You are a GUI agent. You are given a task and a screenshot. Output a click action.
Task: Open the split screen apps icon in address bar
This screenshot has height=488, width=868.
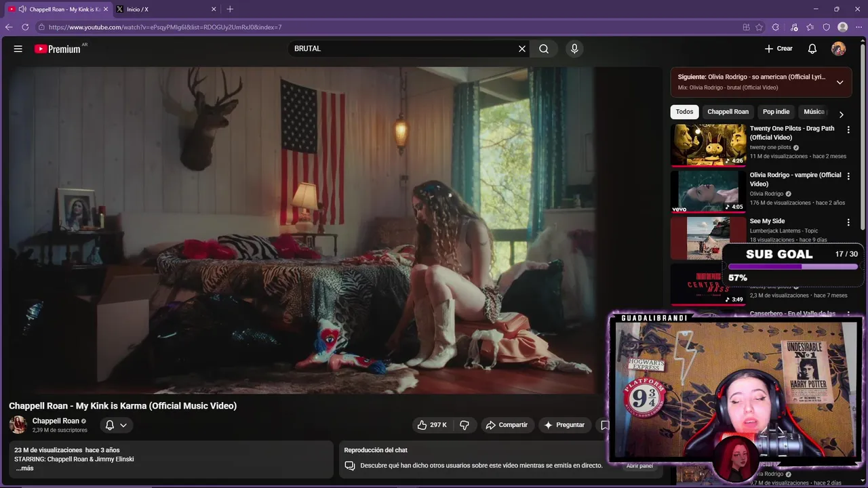coord(746,27)
